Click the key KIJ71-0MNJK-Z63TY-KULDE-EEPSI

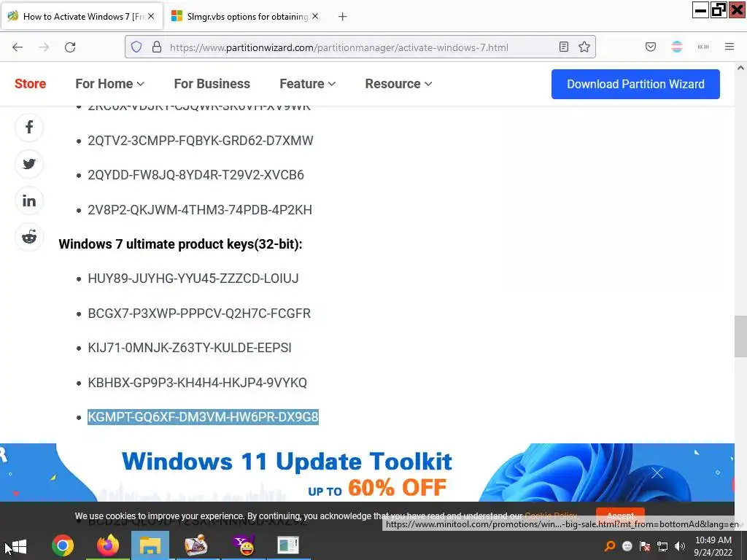point(190,348)
